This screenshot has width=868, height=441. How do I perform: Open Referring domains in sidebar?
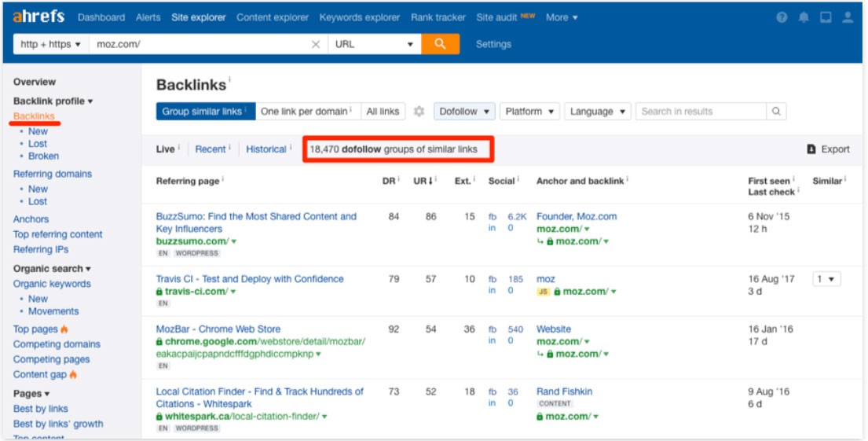[53, 174]
